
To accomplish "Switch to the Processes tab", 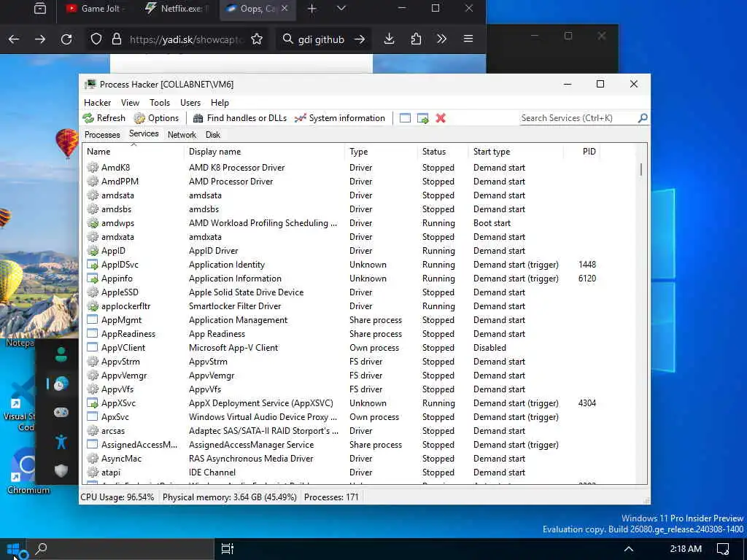I will (x=102, y=135).
